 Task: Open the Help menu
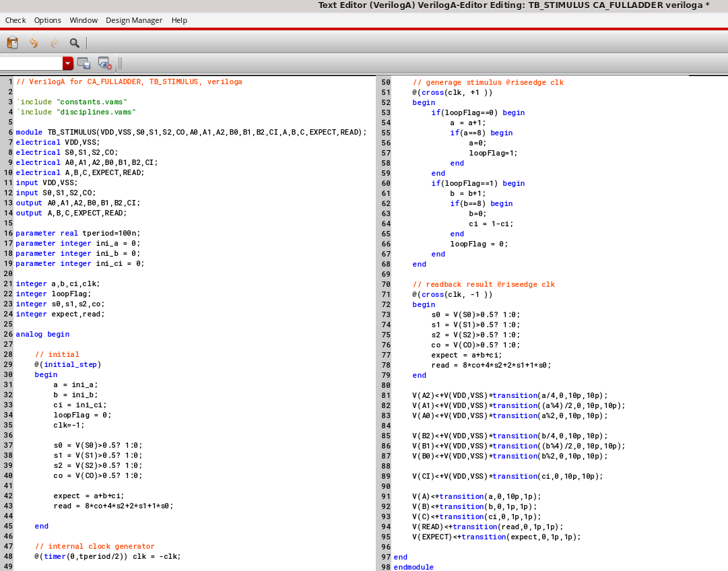179,20
